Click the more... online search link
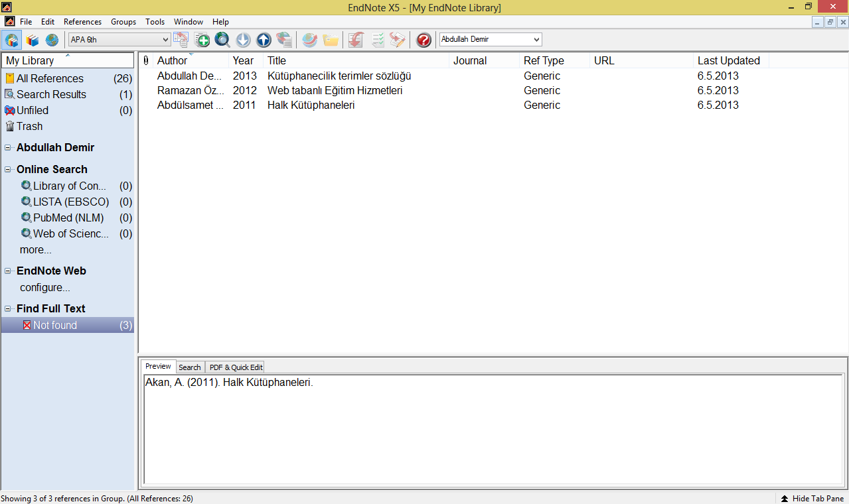This screenshot has width=849, height=504. [x=36, y=250]
